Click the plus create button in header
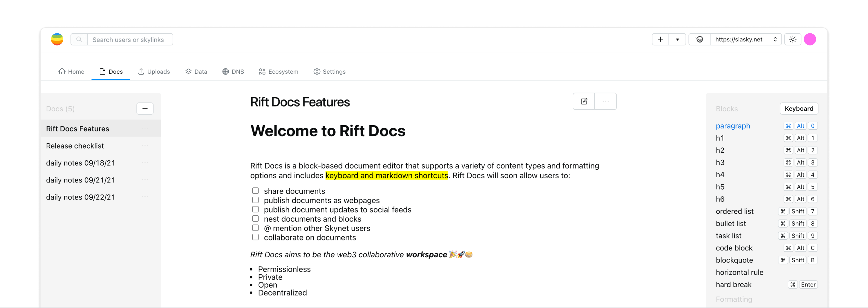 click(661, 39)
